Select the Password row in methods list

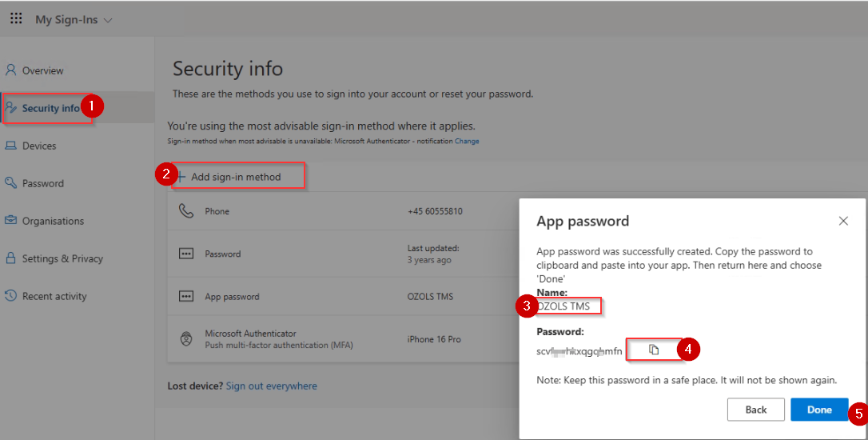tap(343, 254)
